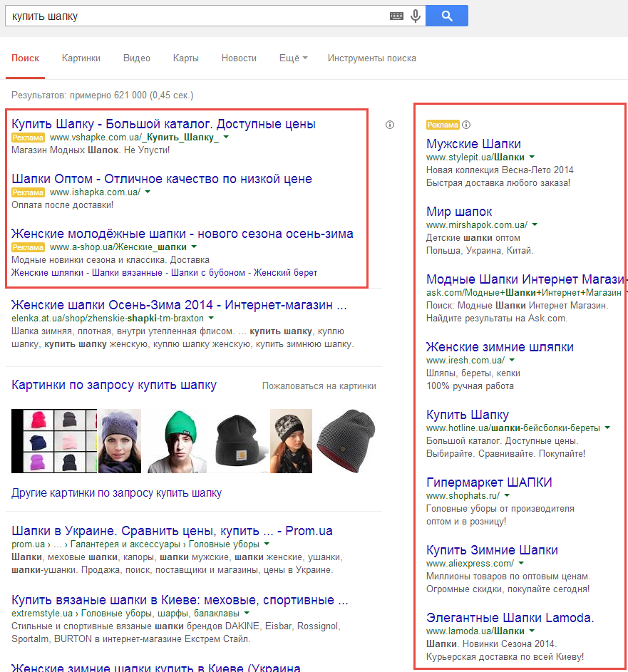Open the Картинки tab
Screen dimensions: 628x672
tap(81, 58)
